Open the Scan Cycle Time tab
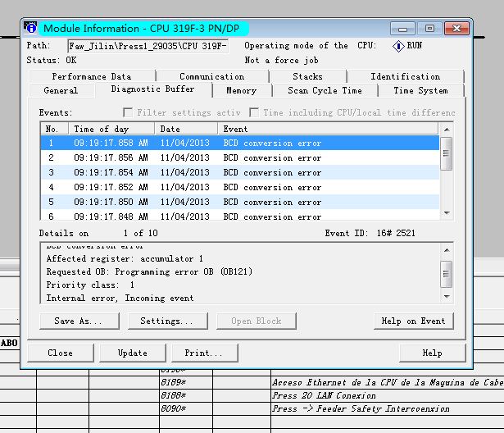Image resolution: width=504 pixels, height=433 pixels. point(325,90)
